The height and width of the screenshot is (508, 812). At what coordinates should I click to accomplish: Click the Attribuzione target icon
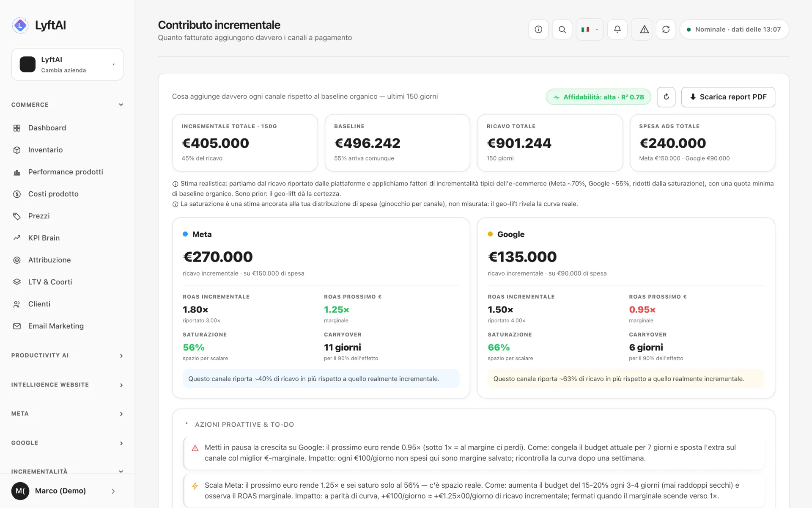[x=17, y=260]
